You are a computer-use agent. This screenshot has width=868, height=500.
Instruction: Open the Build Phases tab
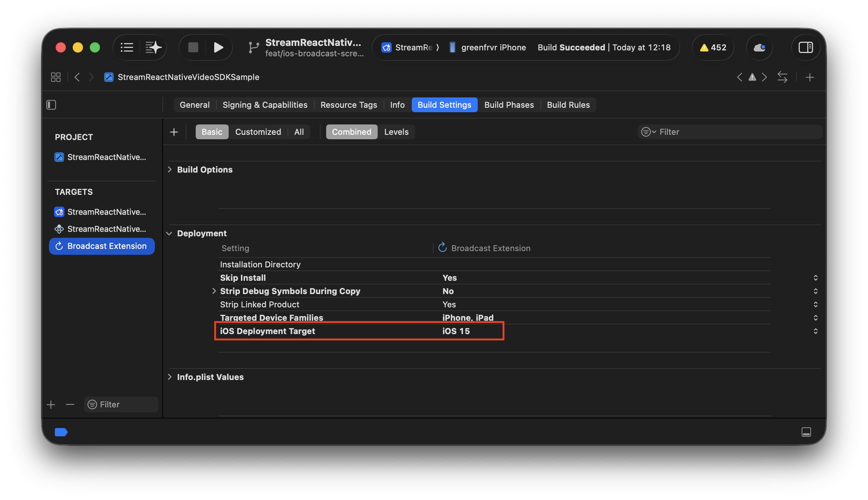pos(509,105)
